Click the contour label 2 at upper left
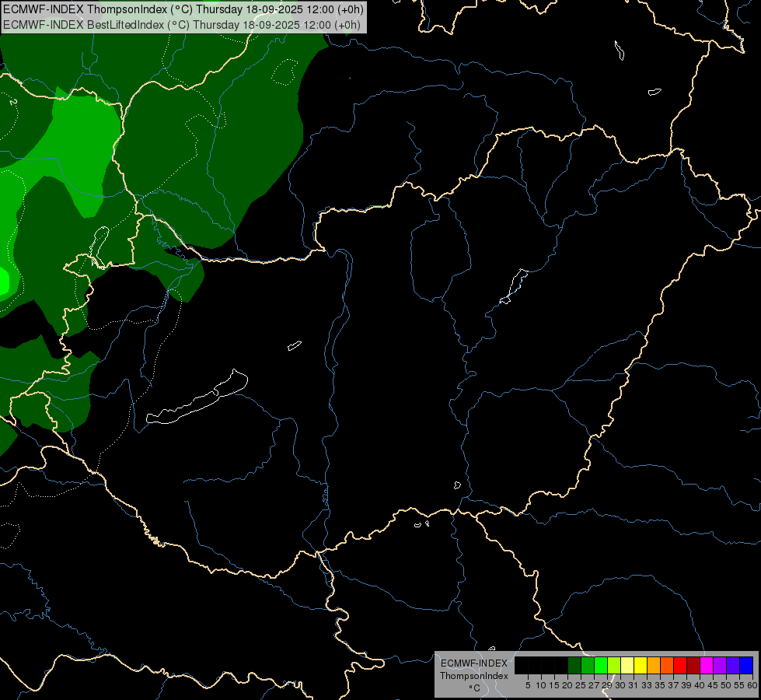This screenshot has height=700, width=761. click(13, 102)
